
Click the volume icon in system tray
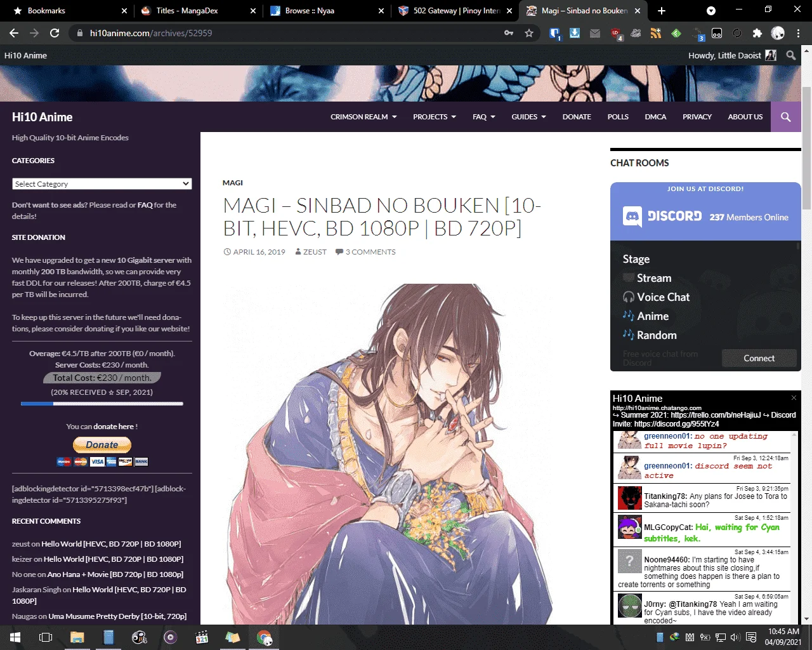tap(735, 637)
